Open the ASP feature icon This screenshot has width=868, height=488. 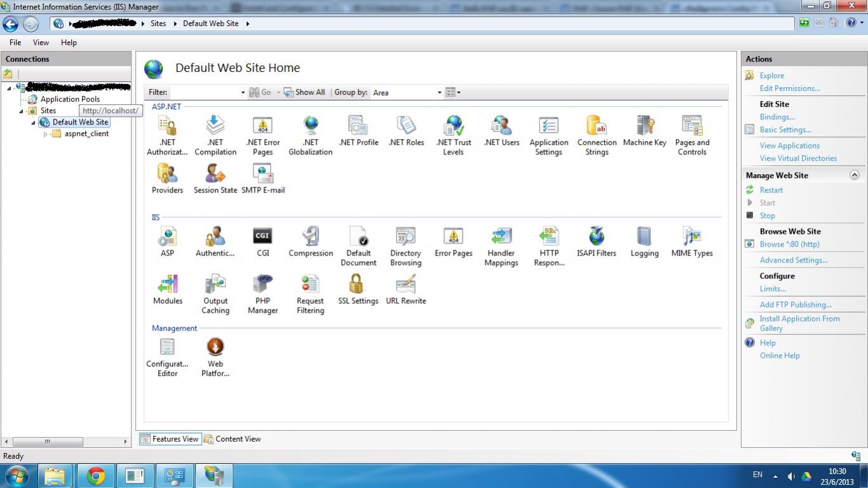click(168, 241)
